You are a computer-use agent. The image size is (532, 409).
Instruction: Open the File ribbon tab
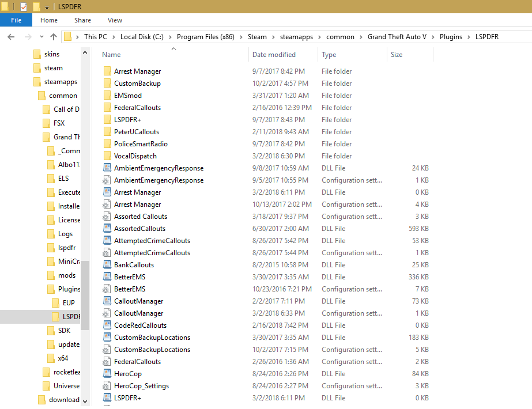[x=16, y=20]
